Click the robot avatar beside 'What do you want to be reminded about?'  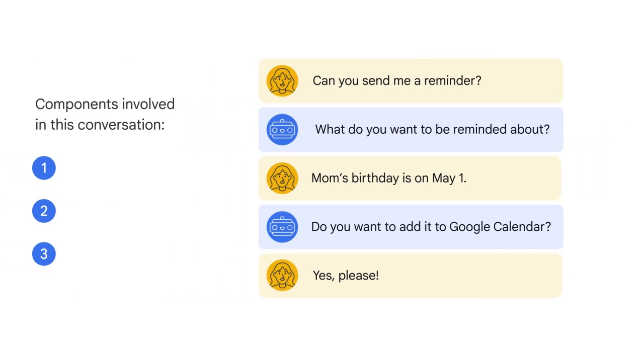tap(282, 130)
